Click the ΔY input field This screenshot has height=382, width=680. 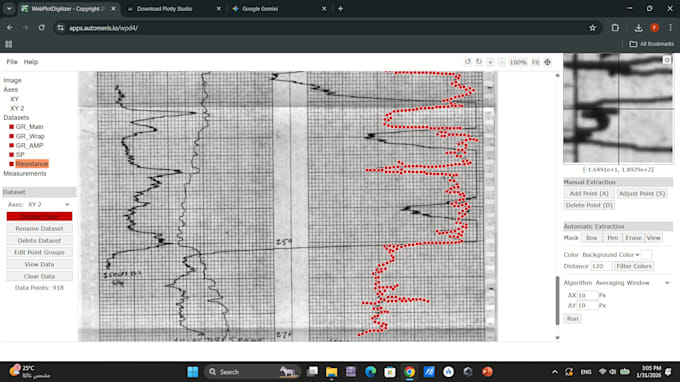point(587,306)
